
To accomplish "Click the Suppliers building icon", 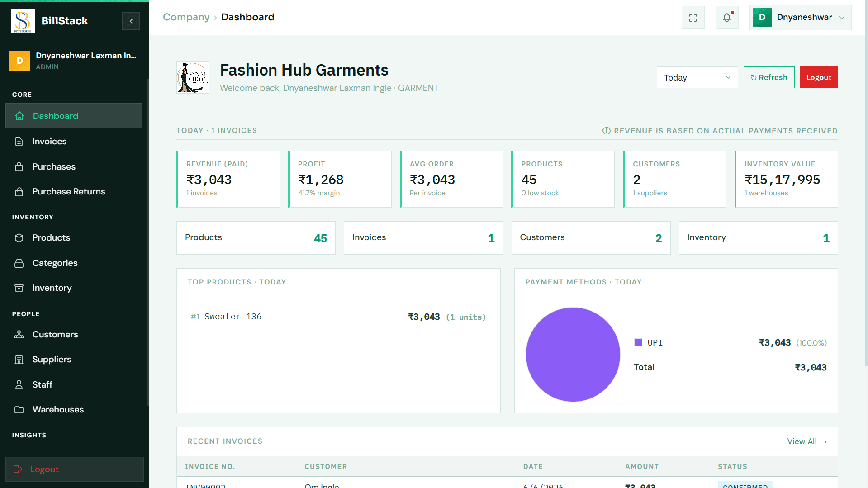I will (x=19, y=360).
